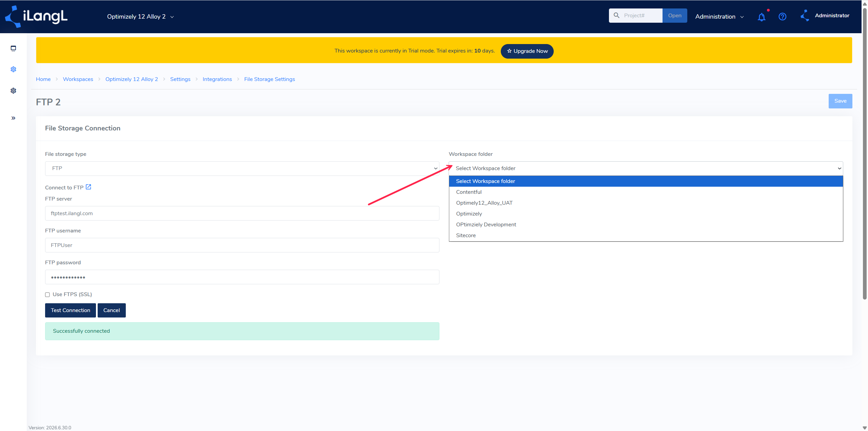The image size is (868, 431).
Task: Click the Upgrade Now button
Action: click(527, 51)
